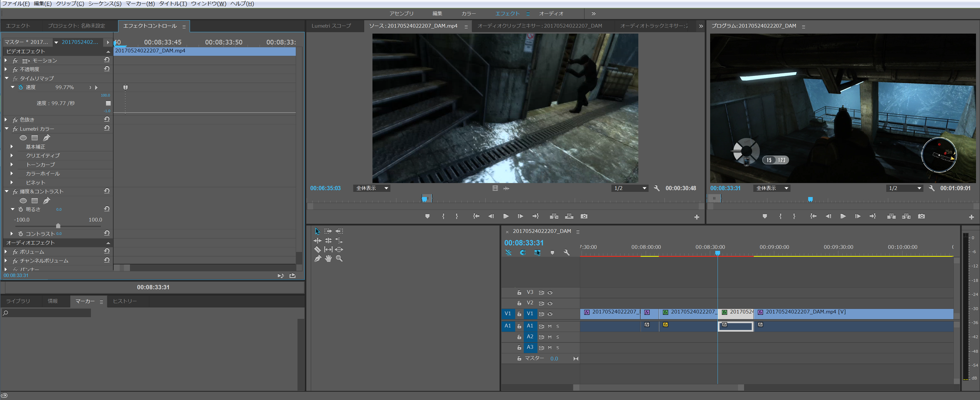Toggle V1 track output eye
Viewport: 980px width, 400px height.
[x=550, y=314]
